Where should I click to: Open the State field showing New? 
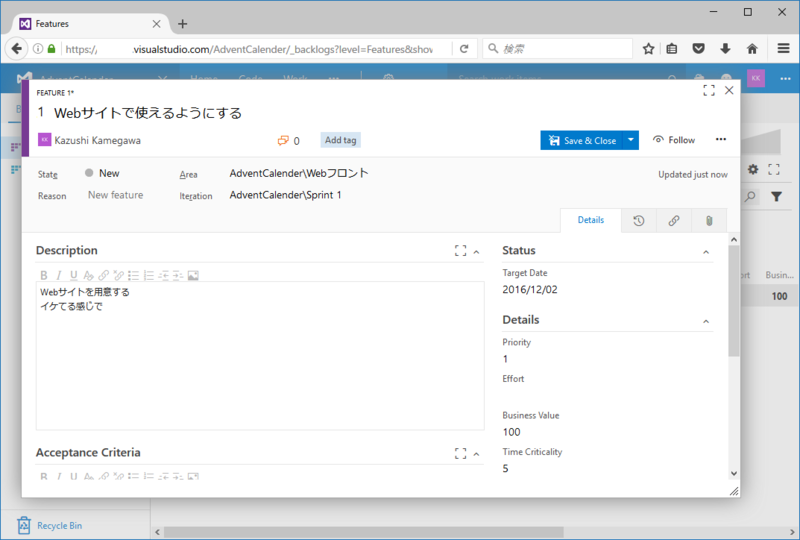(x=109, y=174)
